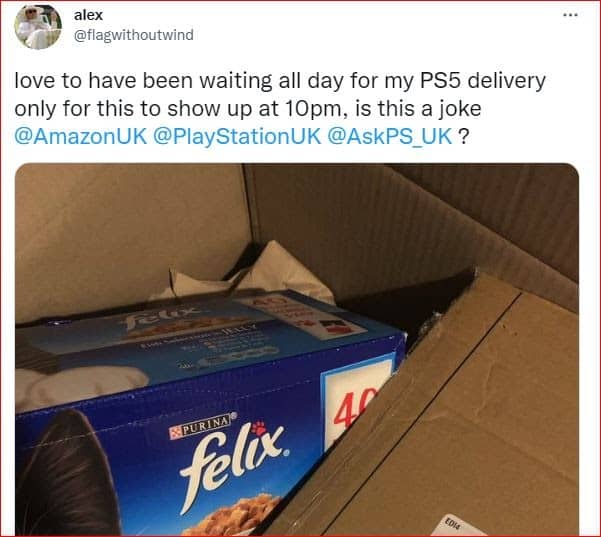This screenshot has width=601, height=537.
Task: Open the three-dot more options menu
Action: [570, 15]
